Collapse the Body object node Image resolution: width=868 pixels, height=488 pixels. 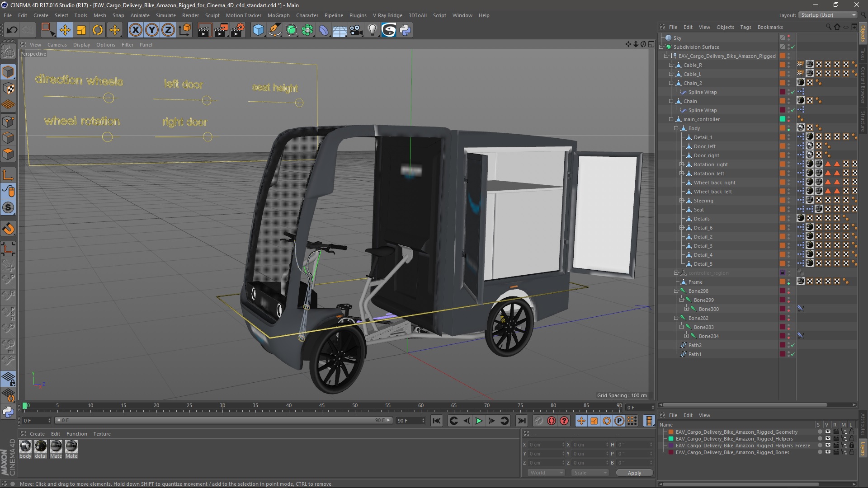tap(676, 128)
